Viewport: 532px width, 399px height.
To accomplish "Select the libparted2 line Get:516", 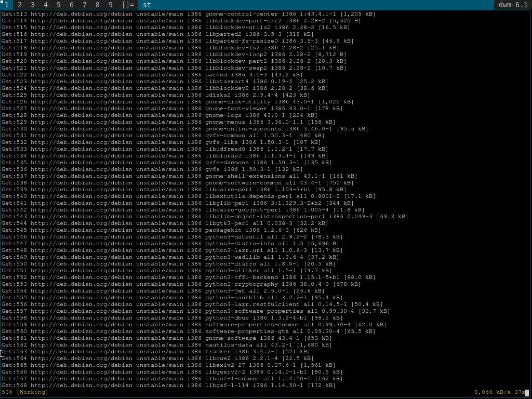I will click(x=157, y=34).
